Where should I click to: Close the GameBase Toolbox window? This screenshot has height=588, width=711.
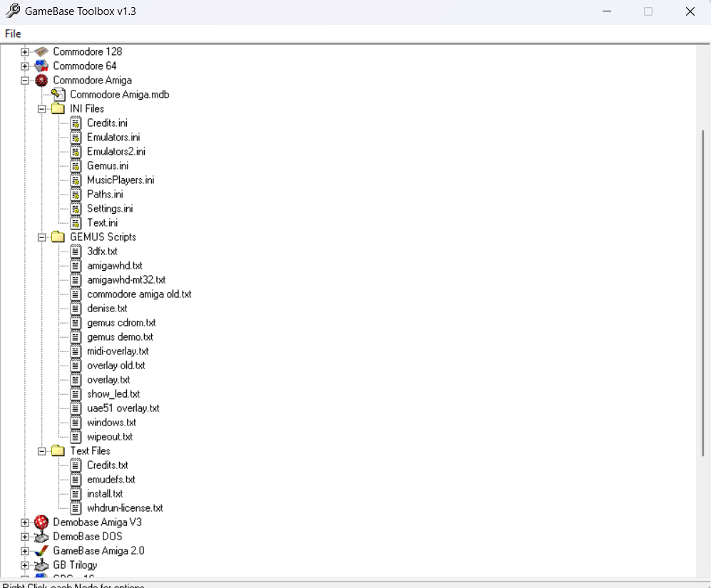tap(690, 11)
